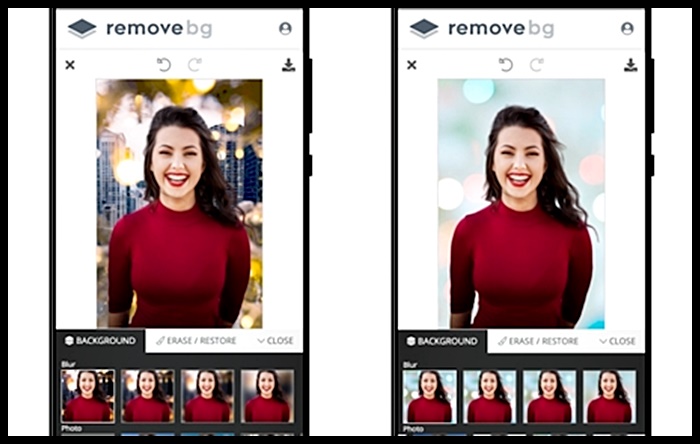
Task: Switch to ERASE / RESTORE tab in left phone
Action: pyautogui.click(x=196, y=341)
